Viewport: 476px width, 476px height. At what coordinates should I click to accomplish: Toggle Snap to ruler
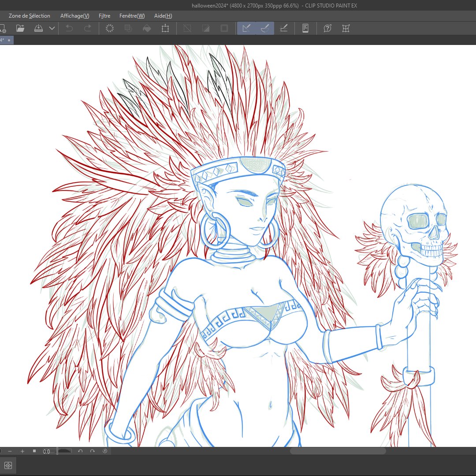click(x=246, y=28)
